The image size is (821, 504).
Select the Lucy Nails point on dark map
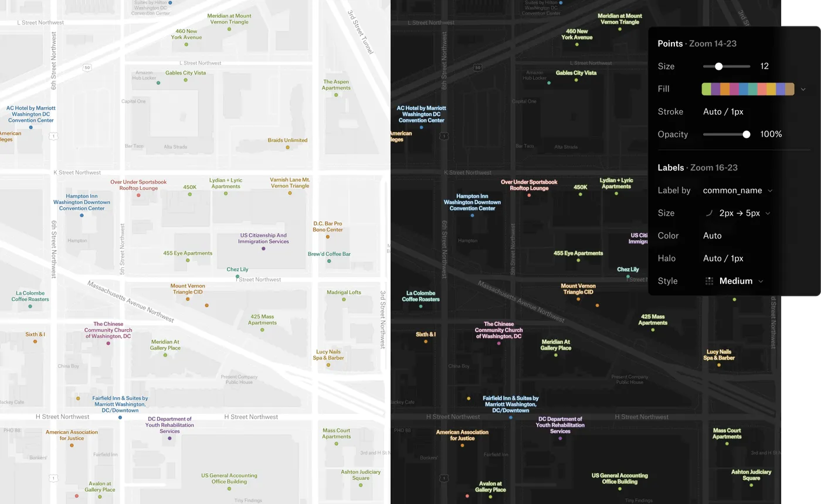point(719,365)
